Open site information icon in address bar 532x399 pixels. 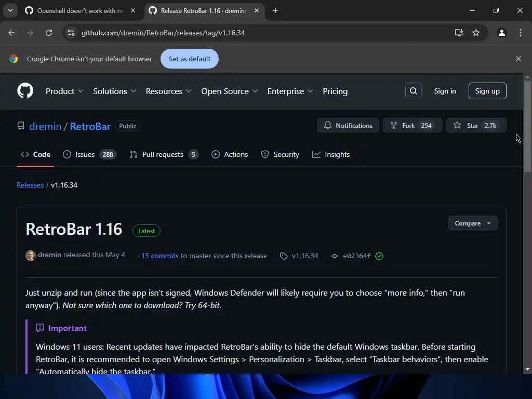point(71,33)
